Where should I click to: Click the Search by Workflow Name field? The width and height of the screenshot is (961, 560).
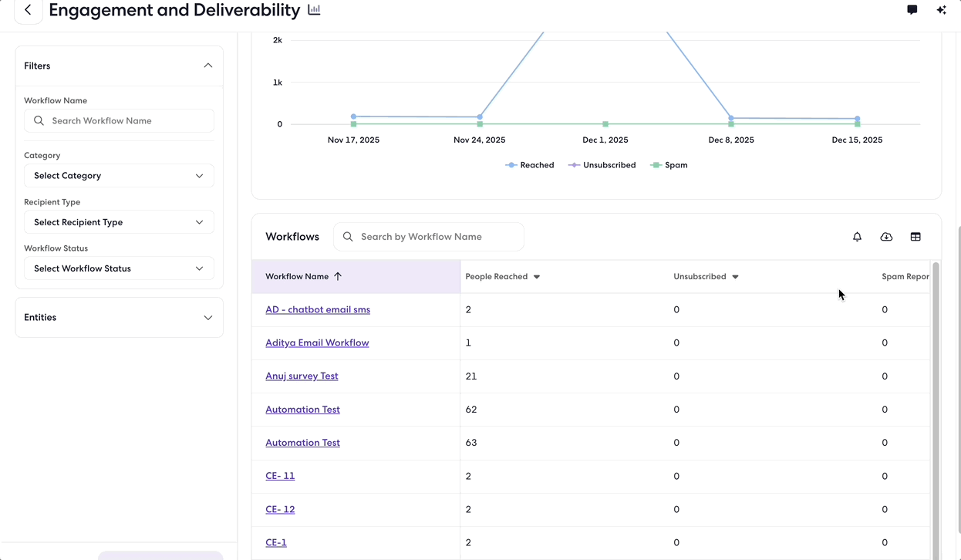pos(429,237)
